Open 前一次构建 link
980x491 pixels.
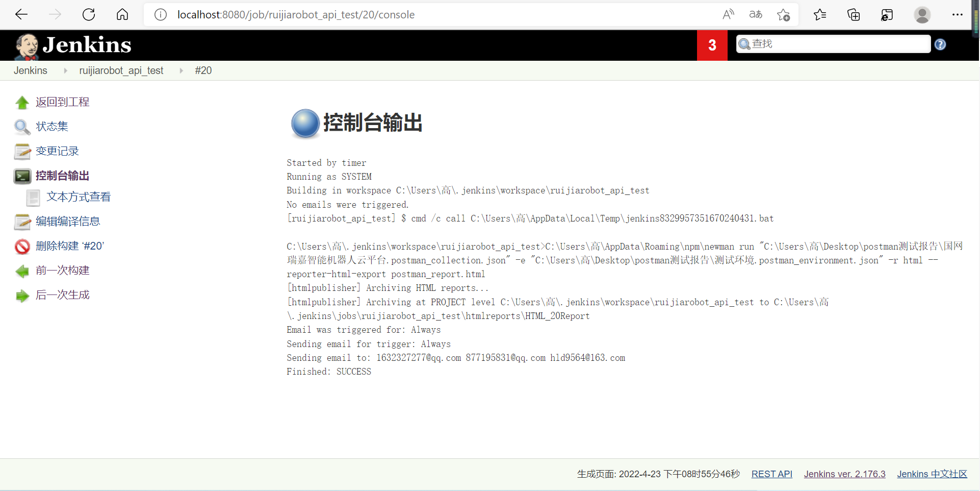[63, 271]
